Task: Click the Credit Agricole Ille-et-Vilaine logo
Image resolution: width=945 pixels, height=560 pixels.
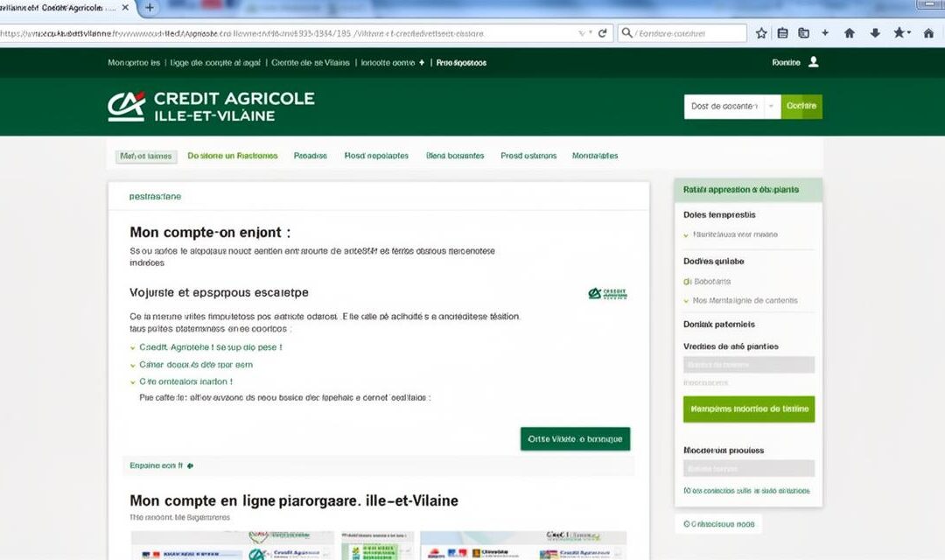Action: tap(211, 107)
